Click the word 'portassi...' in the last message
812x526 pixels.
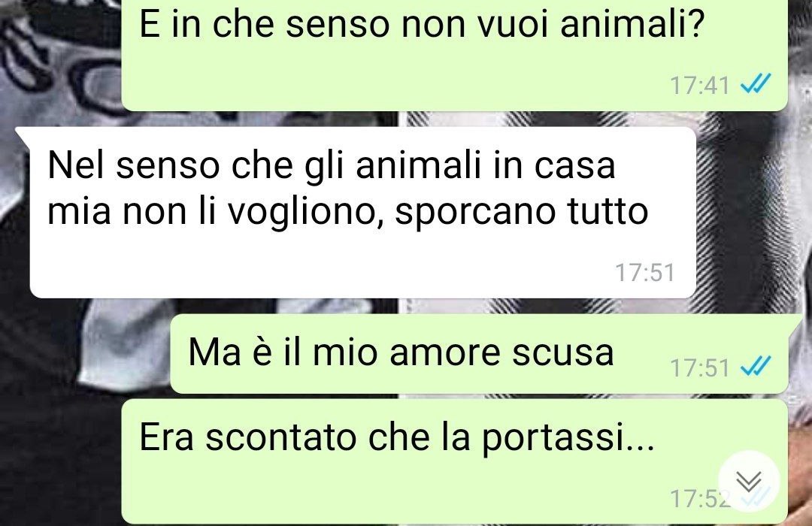[568, 439]
